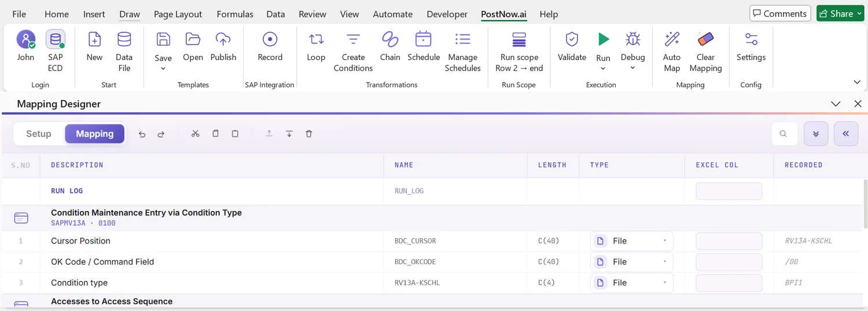Viewport: 868px width, 311px height.
Task: Open the Schedule tool
Action: click(424, 39)
